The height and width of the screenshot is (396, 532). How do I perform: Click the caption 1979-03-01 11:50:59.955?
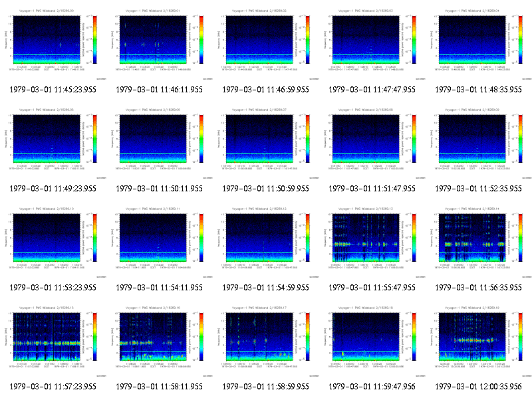coord(265,189)
